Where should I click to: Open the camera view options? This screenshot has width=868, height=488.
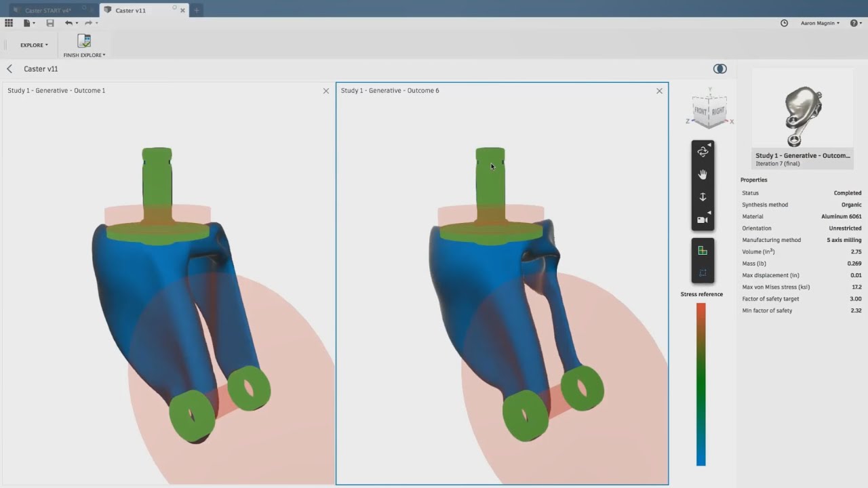click(x=703, y=220)
